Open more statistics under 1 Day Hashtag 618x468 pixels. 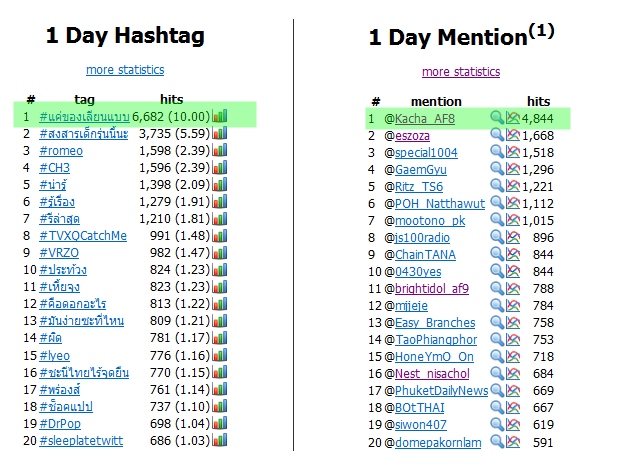point(125,70)
